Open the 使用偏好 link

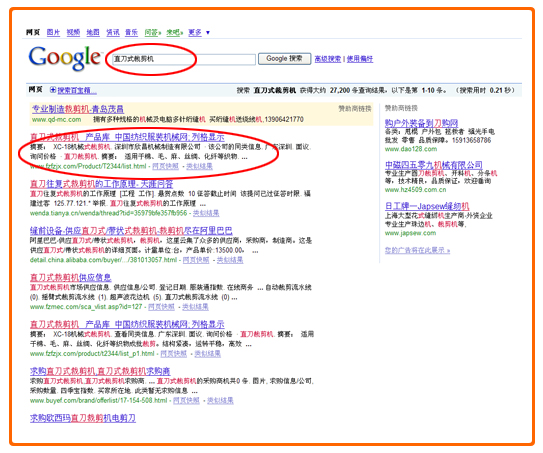click(x=360, y=59)
